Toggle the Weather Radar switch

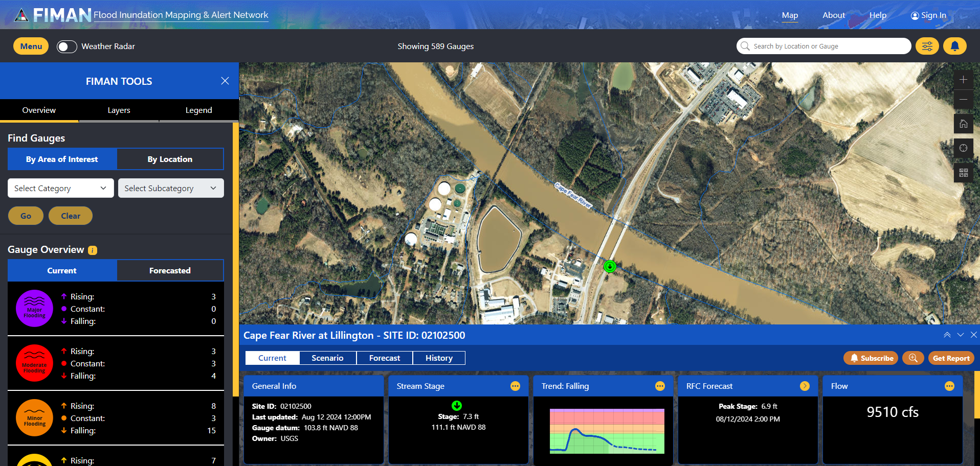click(x=67, y=46)
